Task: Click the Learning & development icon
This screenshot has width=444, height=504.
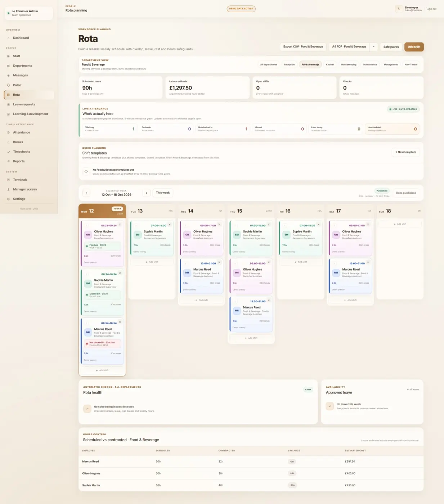Action: point(8,114)
